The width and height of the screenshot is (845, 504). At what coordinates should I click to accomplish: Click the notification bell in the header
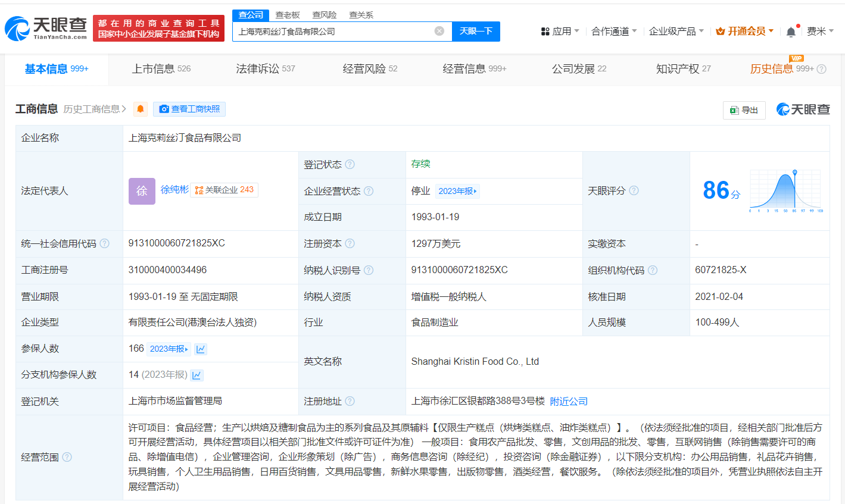pyautogui.click(x=791, y=32)
